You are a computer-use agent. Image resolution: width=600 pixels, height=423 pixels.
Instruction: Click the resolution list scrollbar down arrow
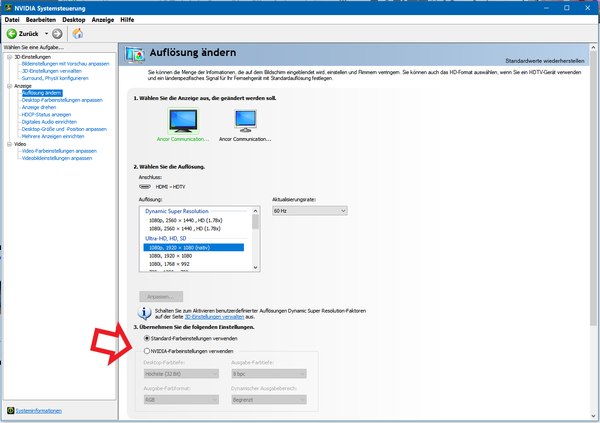255,269
